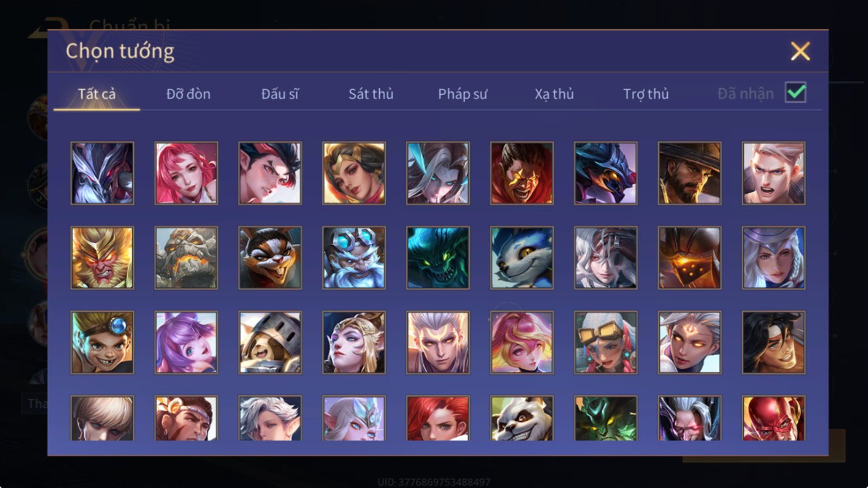Close the Chọn tướng dialog
868x488 pixels.
(800, 51)
